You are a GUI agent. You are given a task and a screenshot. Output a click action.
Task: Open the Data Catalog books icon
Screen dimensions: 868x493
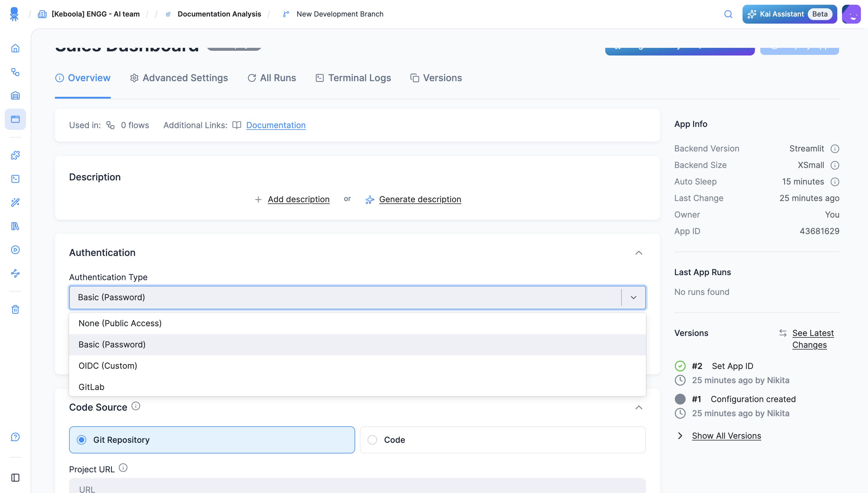point(15,226)
